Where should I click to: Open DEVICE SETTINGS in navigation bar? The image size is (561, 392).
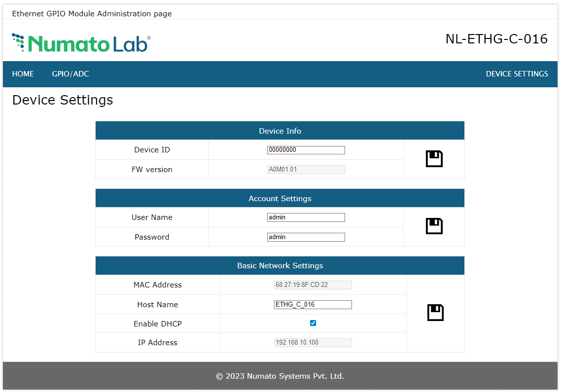click(x=517, y=74)
